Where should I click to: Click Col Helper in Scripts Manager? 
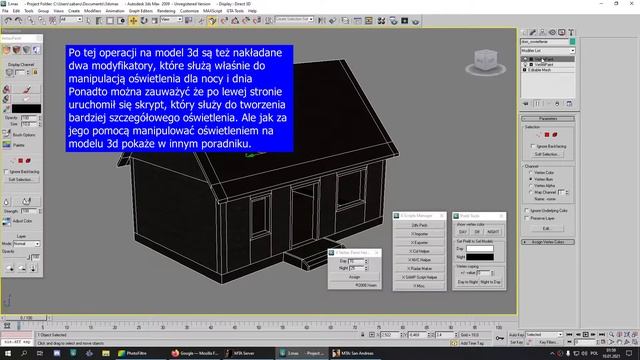tap(419, 251)
